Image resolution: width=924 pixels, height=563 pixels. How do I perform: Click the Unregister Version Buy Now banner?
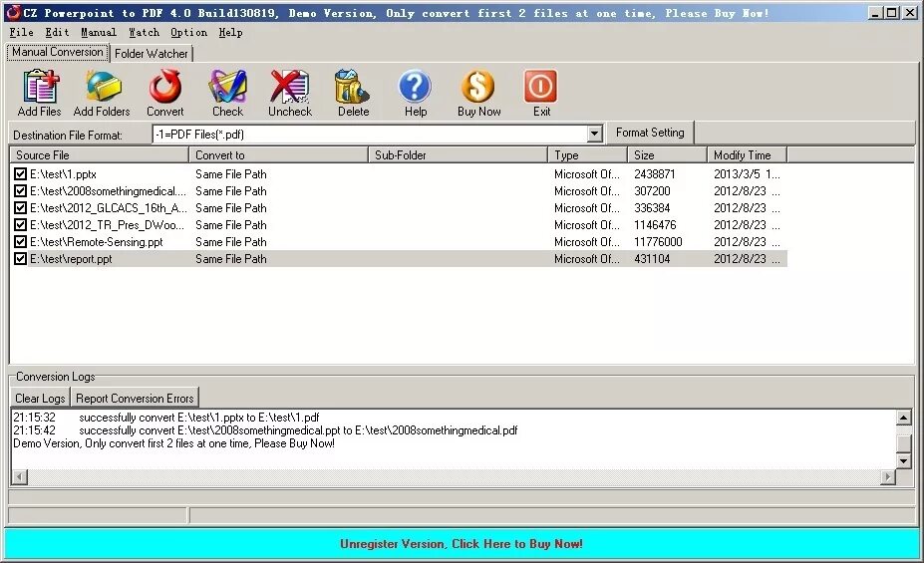462,543
